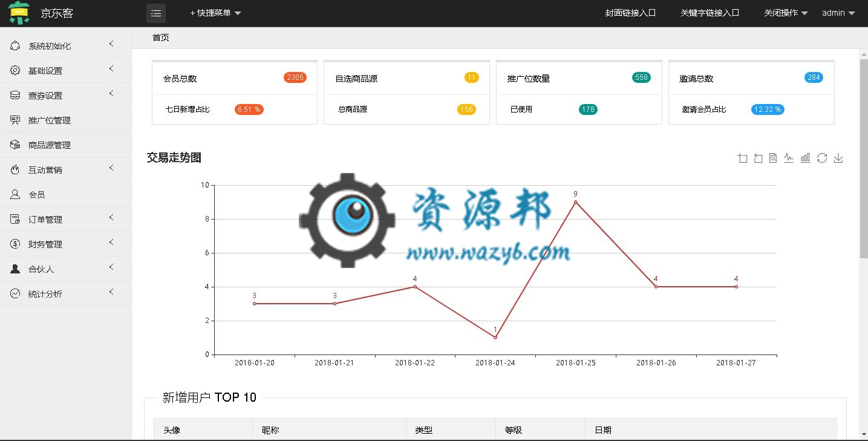
Task: Open 订单管理 label in the sidebar
Action: [x=45, y=220]
